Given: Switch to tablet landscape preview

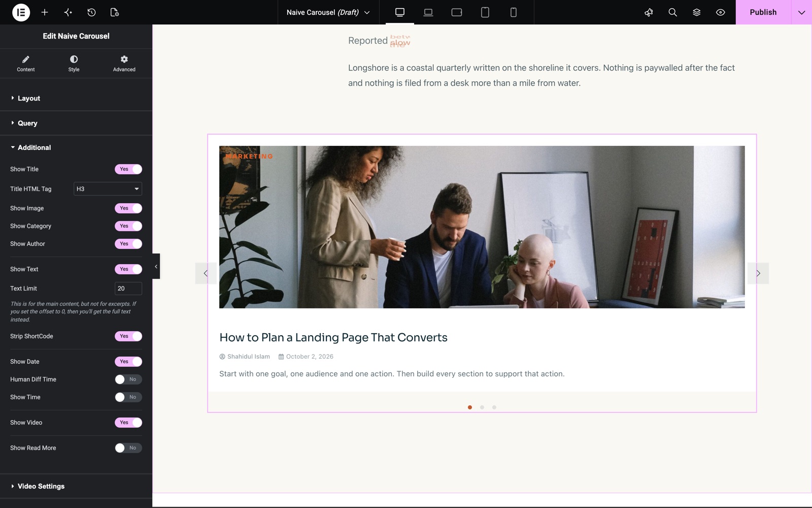Looking at the screenshot, I should click(457, 12).
